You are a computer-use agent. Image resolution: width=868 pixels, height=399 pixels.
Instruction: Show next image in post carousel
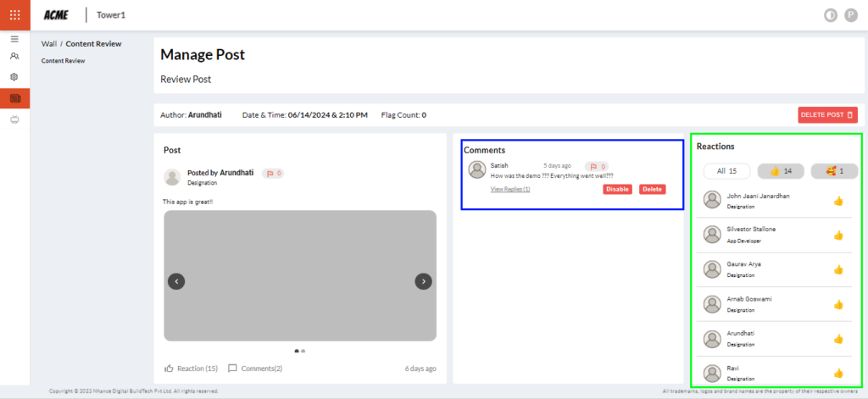[x=424, y=281]
